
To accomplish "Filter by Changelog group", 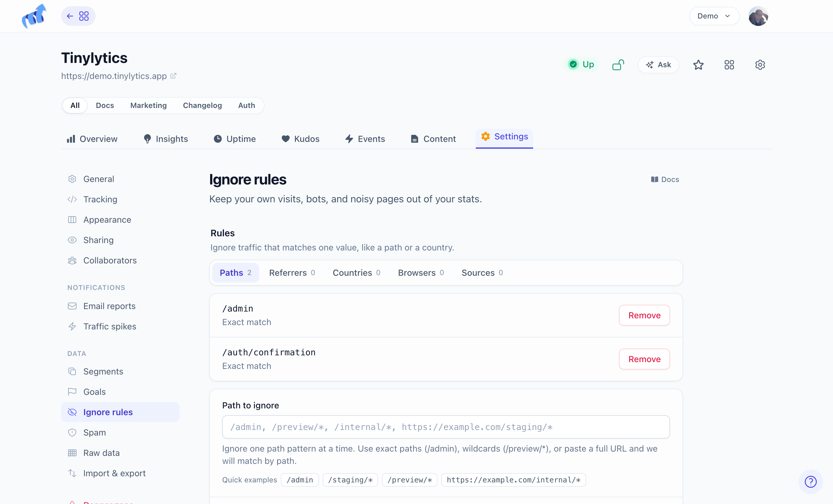I will [x=202, y=105].
